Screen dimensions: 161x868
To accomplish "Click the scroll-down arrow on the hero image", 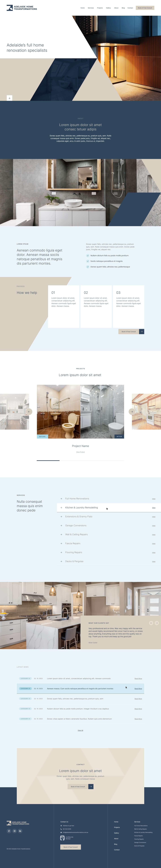I will 9,98.
